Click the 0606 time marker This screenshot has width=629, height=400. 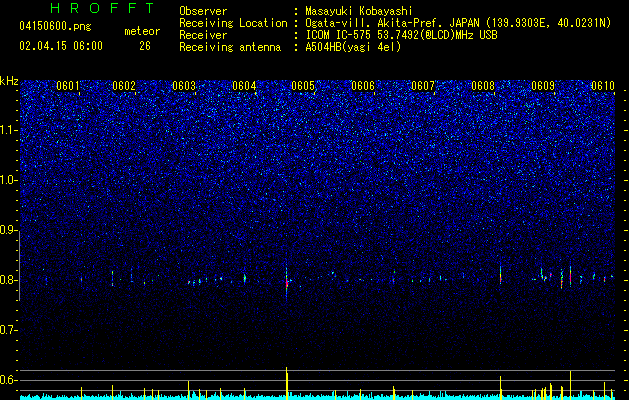point(363,86)
